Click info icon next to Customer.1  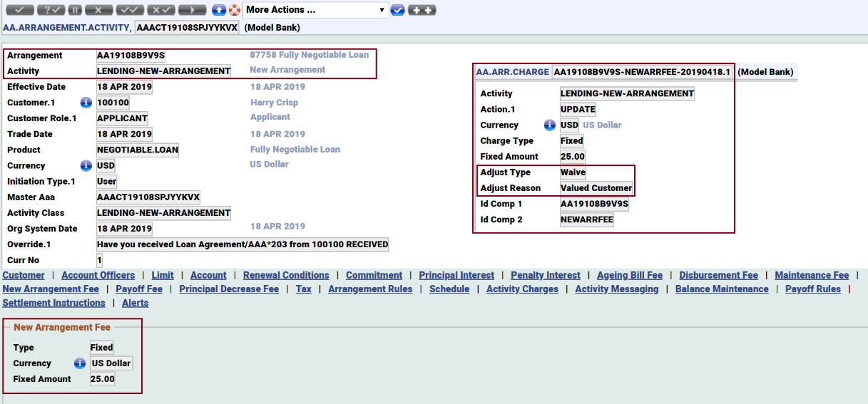86,103
